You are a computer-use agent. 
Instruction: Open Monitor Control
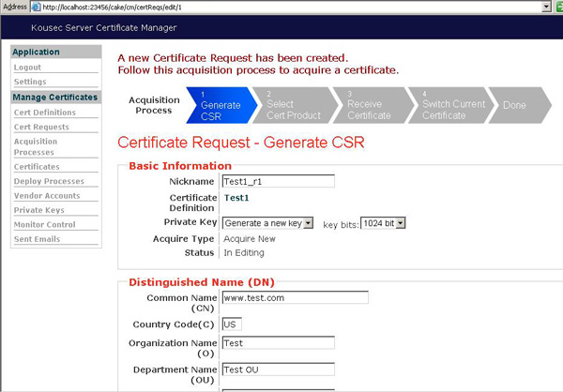tap(44, 225)
